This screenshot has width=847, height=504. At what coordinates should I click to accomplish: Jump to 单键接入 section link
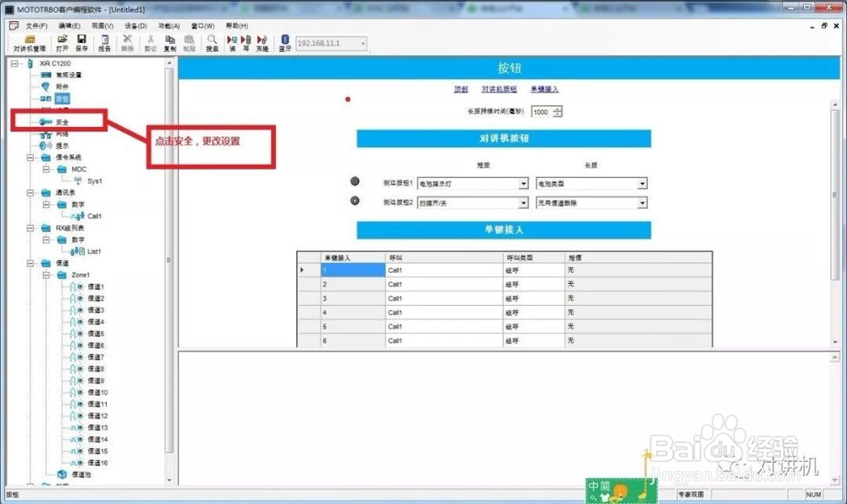(545, 89)
